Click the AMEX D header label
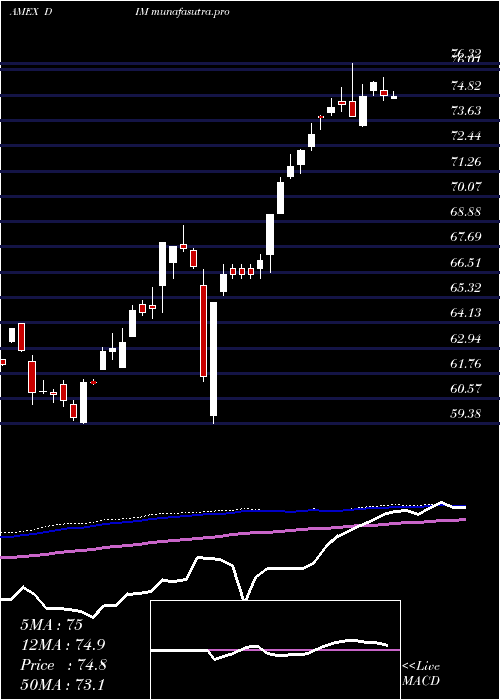 30,12
